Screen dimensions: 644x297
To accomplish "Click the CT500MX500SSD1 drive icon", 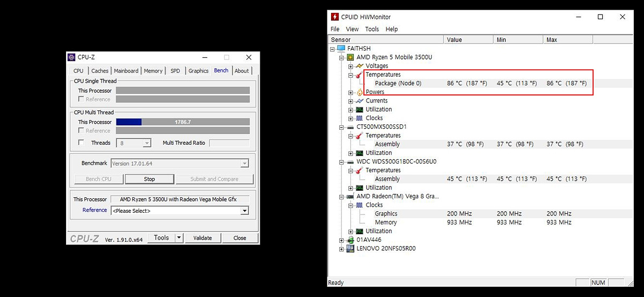I will (350, 127).
